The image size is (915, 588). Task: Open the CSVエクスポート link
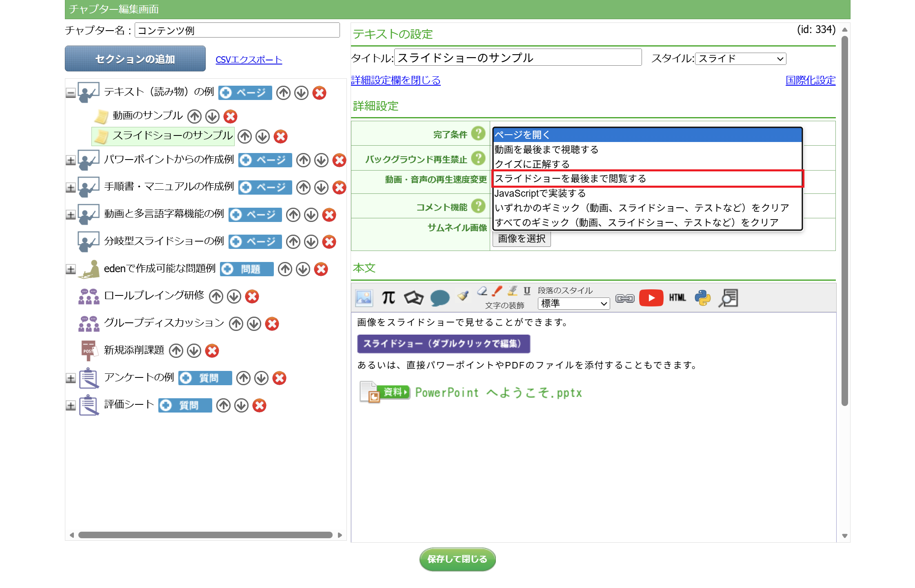249,60
